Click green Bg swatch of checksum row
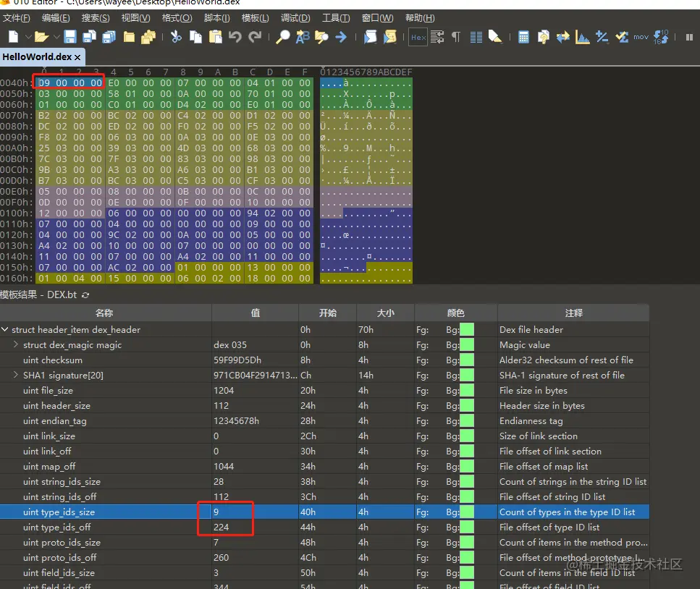This screenshot has width=700, height=589. tap(467, 360)
